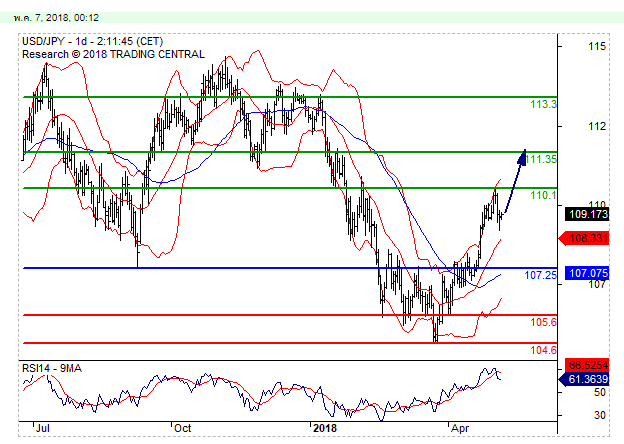Click the RSI axis label 30

pyautogui.click(x=600, y=415)
